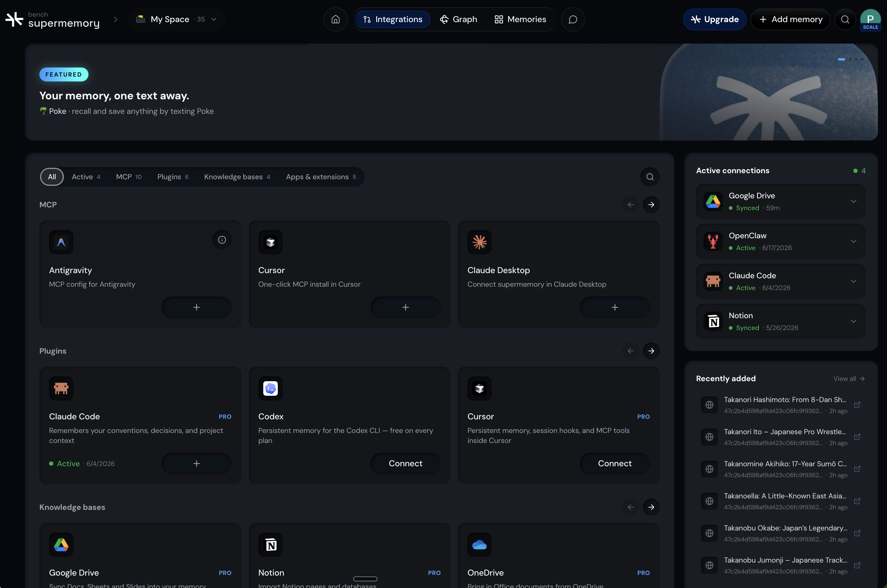
Task: Open View all recently added link
Action: [x=849, y=379]
